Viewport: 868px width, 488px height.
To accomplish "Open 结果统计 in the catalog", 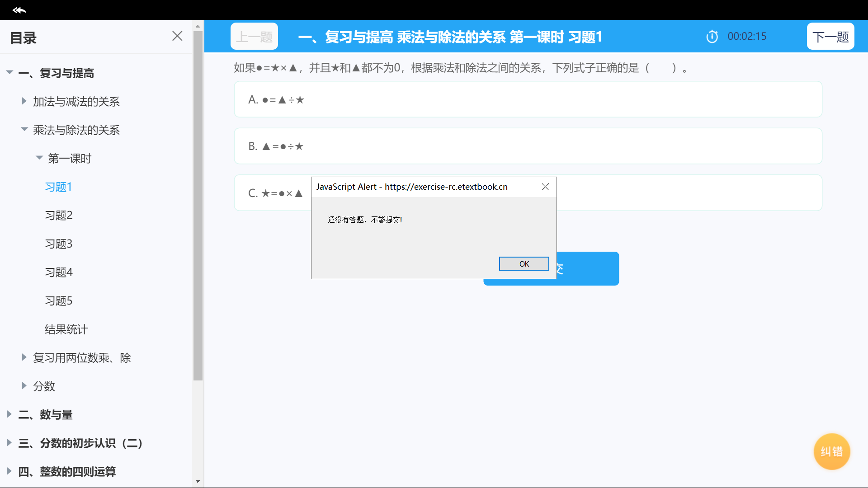I will (x=66, y=329).
